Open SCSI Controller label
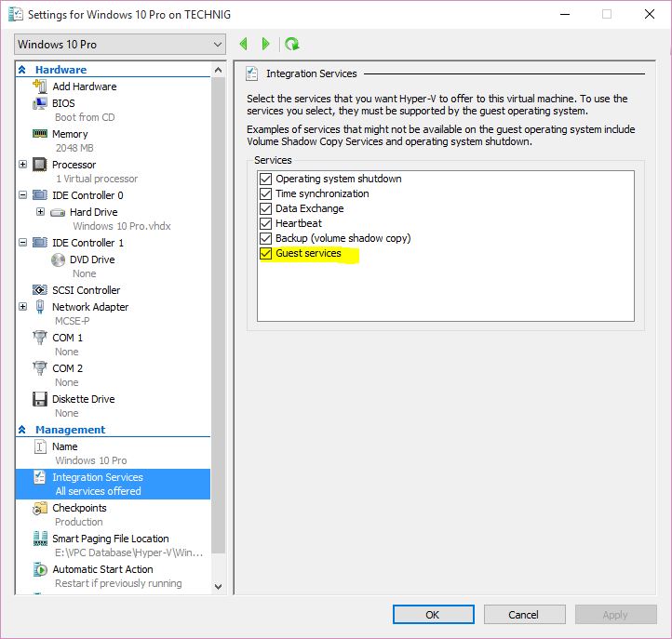The height and width of the screenshot is (639, 672). pos(87,290)
